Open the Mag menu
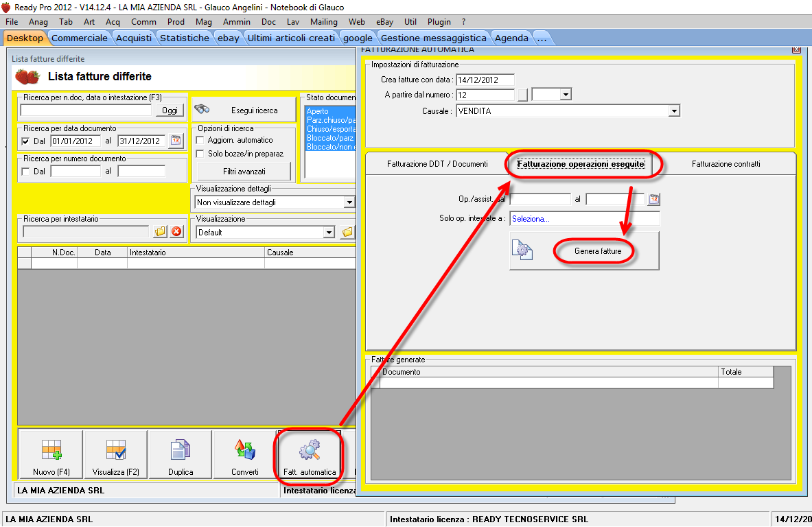Viewport: 812px width, 527px height. tap(204, 22)
